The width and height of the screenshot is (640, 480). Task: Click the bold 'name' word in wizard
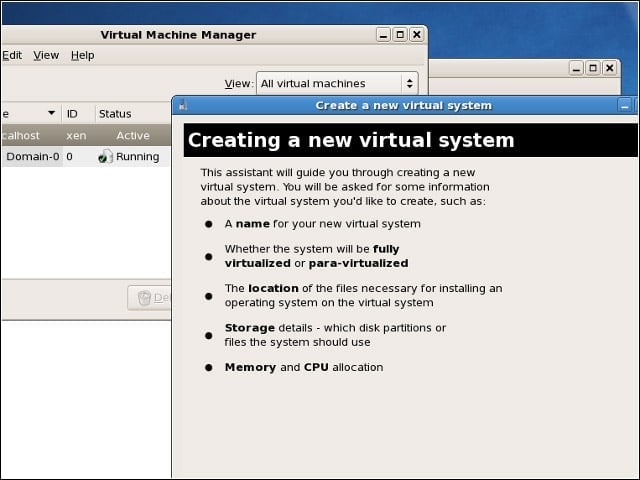pos(253,224)
